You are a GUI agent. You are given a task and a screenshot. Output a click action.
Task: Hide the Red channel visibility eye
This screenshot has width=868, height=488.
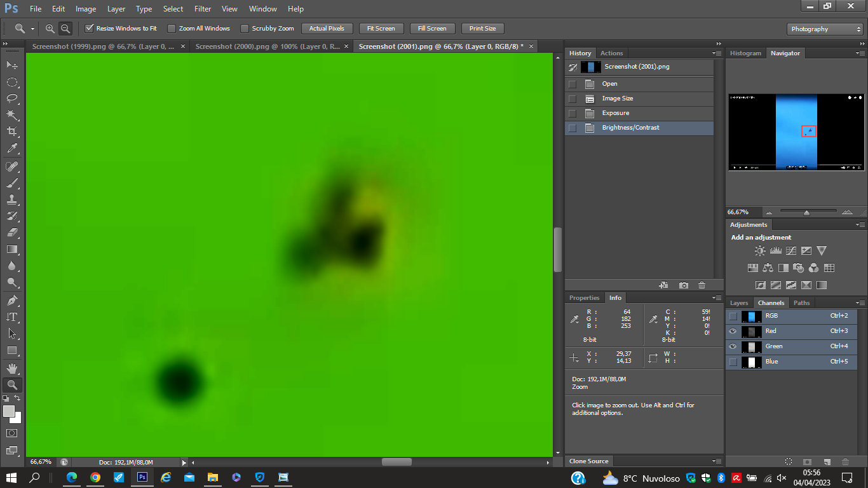click(x=733, y=331)
